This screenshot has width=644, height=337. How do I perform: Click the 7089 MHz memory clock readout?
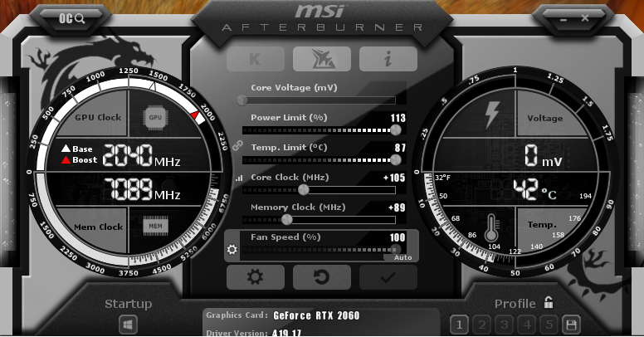tap(141, 189)
